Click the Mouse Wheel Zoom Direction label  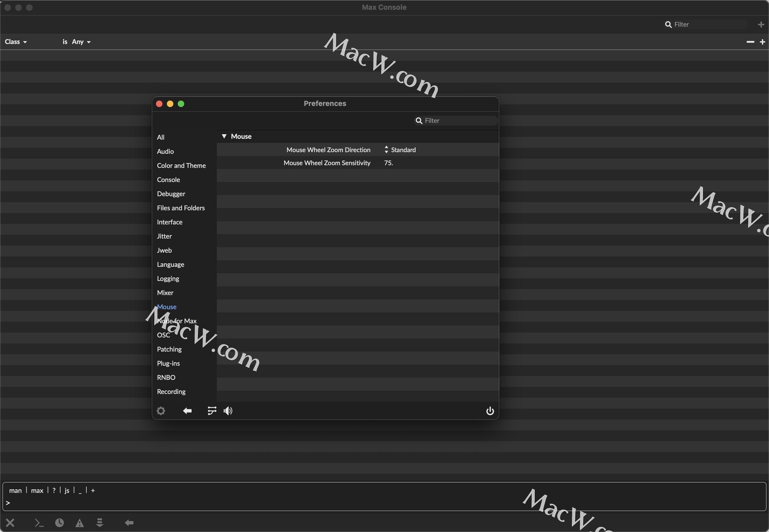pyautogui.click(x=328, y=149)
